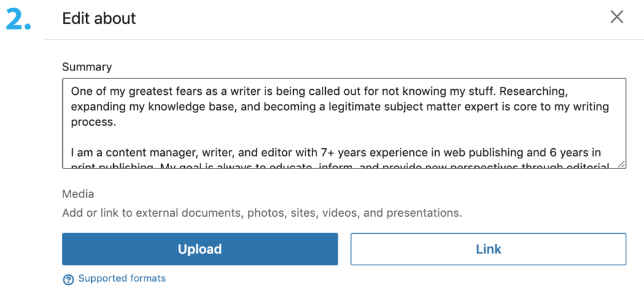Click the "Edit about" dialog title
The image size is (644, 296).
pyautogui.click(x=99, y=18)
